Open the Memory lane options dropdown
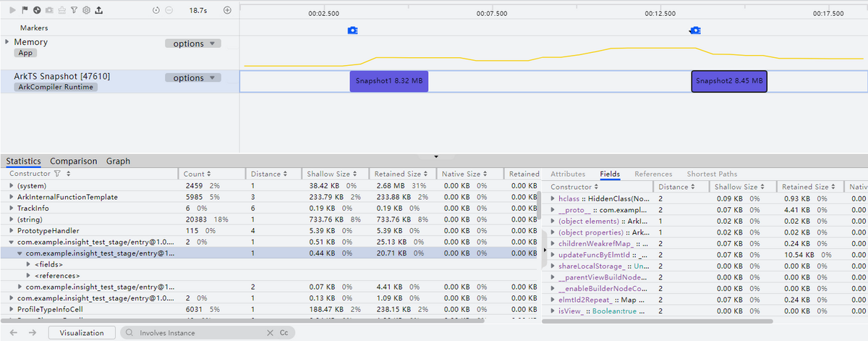 pos(193,43)
